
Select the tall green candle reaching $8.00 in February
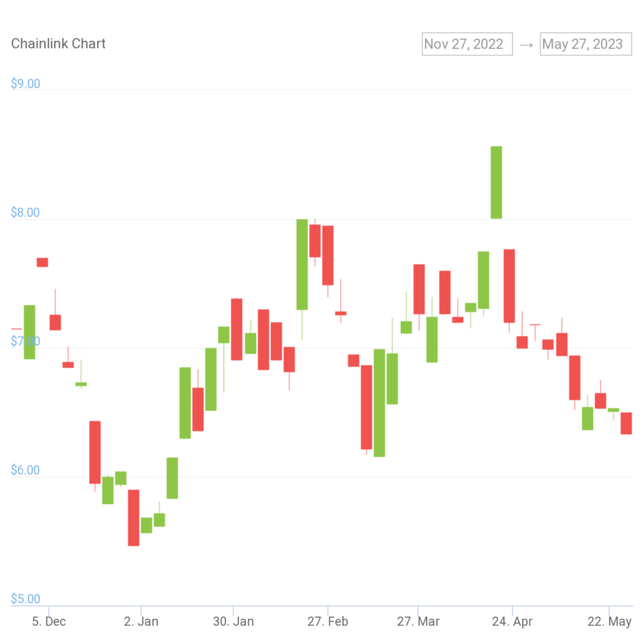coord(302,264)
